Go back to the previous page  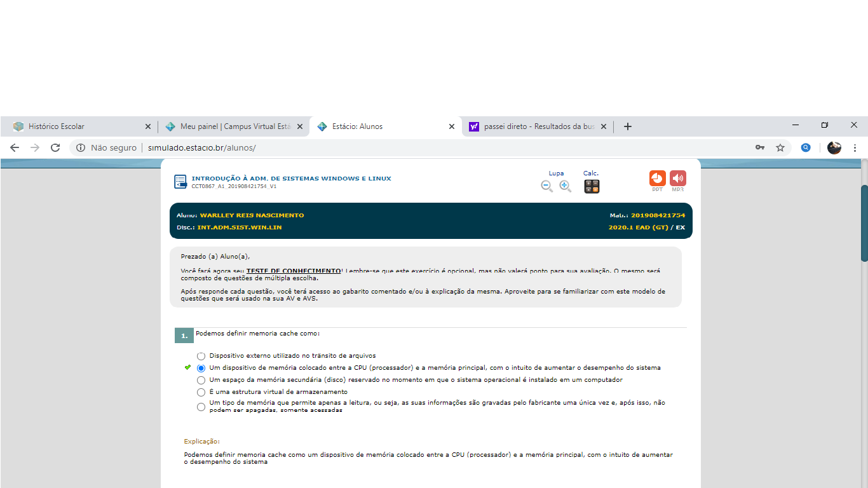point(15,147)
